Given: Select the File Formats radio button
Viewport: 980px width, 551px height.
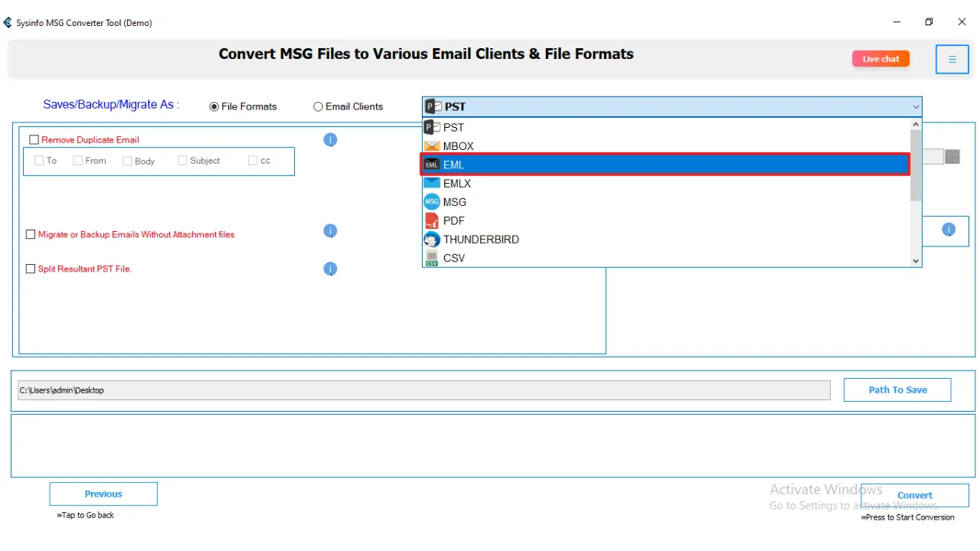Looking at the screenshot, I should point(214,107).
